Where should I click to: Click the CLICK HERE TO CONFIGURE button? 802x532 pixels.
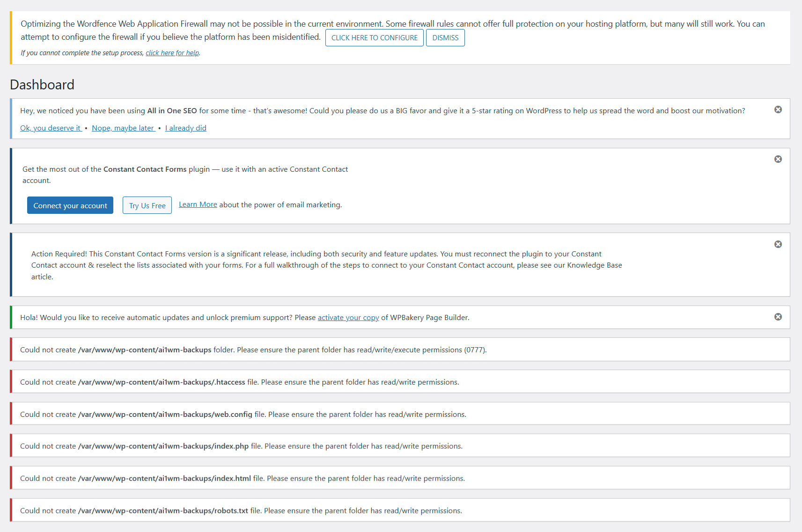[374, 38]
